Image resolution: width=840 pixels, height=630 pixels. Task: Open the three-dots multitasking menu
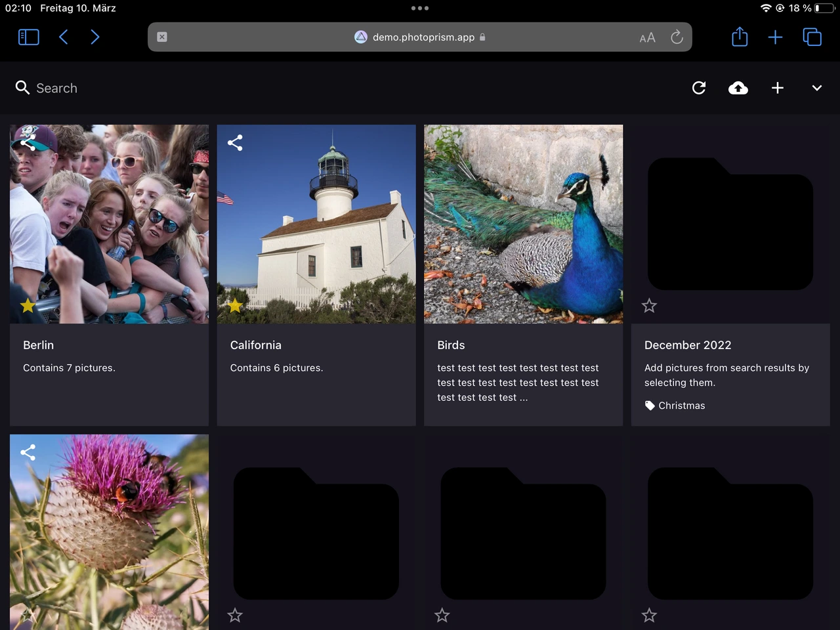[x=420, y=9]
